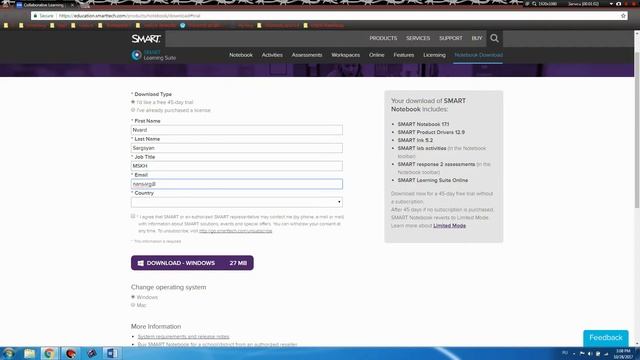The height and width of the screenshot is (360, 640).
Task: Click the Email input field
Action: 237,184
